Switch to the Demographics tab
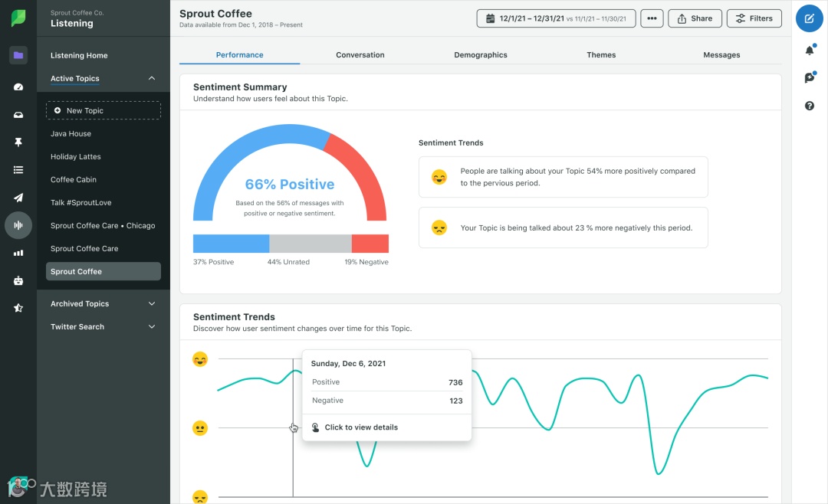The height and width of the screenshot is (504, 828). click(481, 55)
